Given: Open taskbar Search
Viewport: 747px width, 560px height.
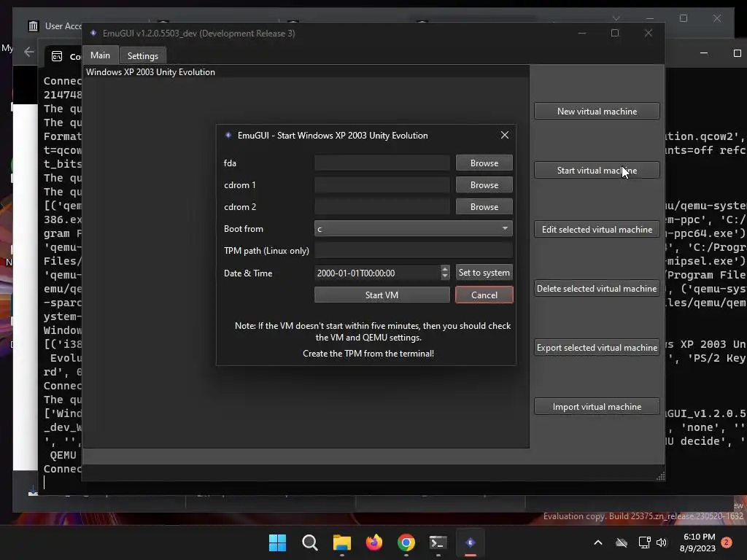Looking at the screenshot, I should point(309,542).
